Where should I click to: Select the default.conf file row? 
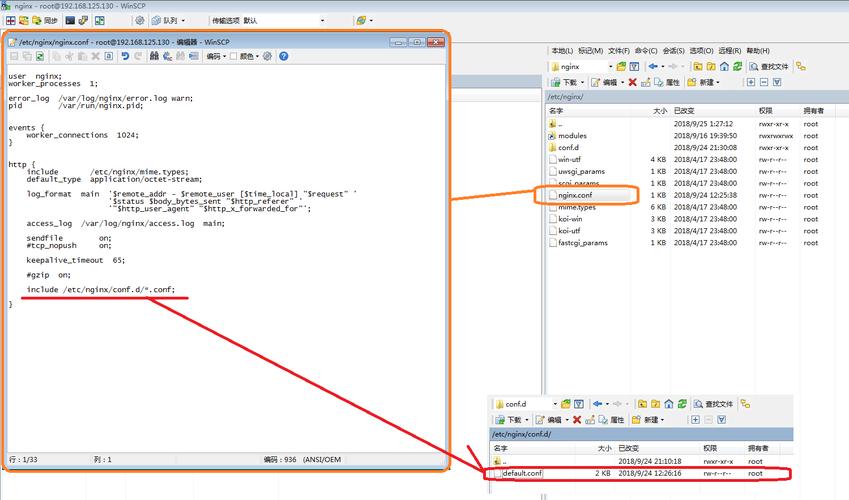640,473
